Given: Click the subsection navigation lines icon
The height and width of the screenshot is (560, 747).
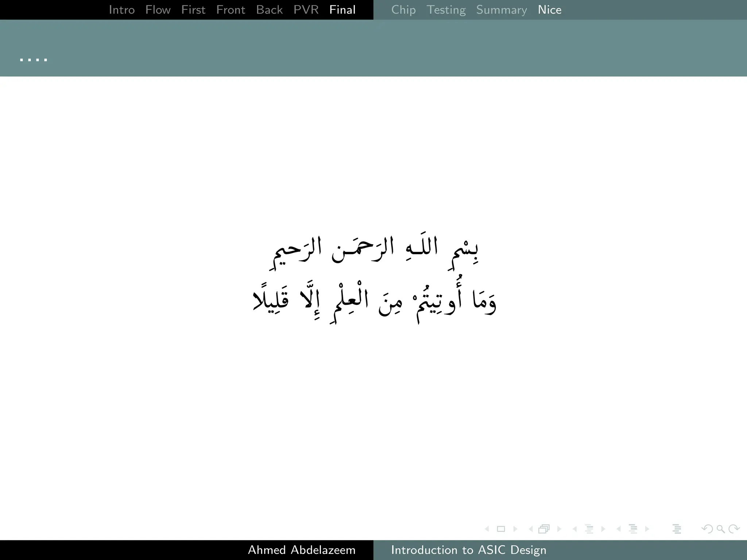Looking at the screenshot, I should click(x=589, y=529).
